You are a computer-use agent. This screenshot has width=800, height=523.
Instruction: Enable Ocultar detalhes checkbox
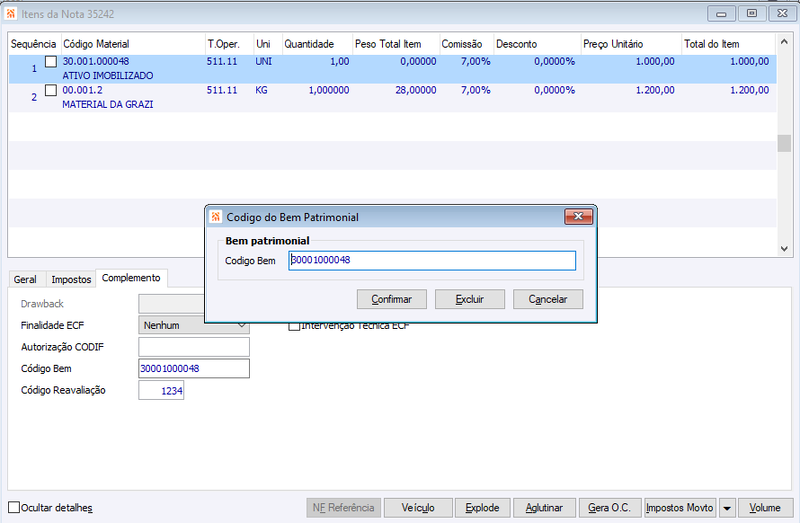pos(14,507)
